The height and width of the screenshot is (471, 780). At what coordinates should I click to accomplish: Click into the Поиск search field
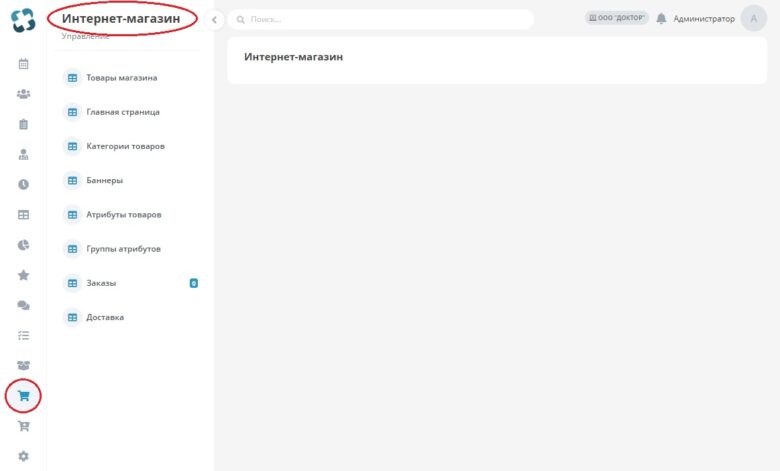pos(381,19)
